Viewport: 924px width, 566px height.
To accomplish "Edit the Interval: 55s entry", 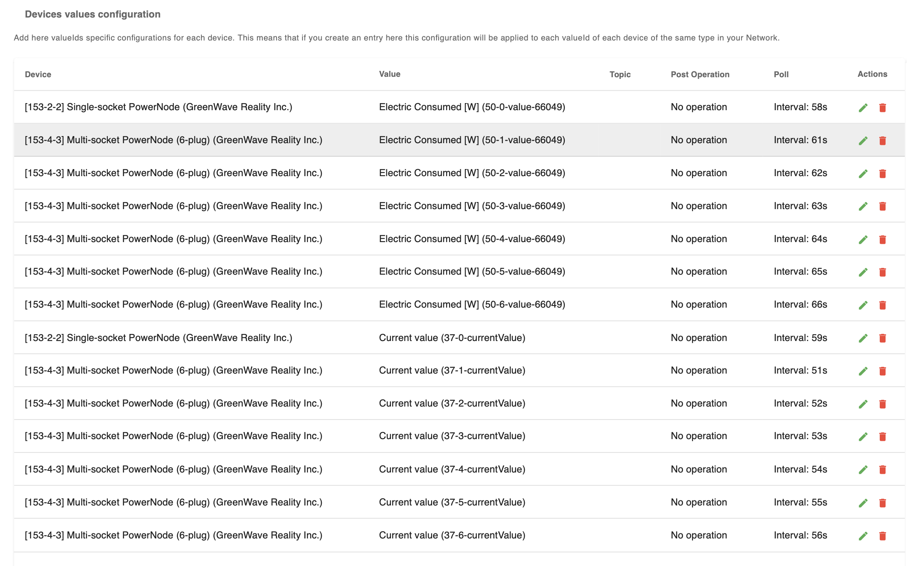I will click(863, 503).
